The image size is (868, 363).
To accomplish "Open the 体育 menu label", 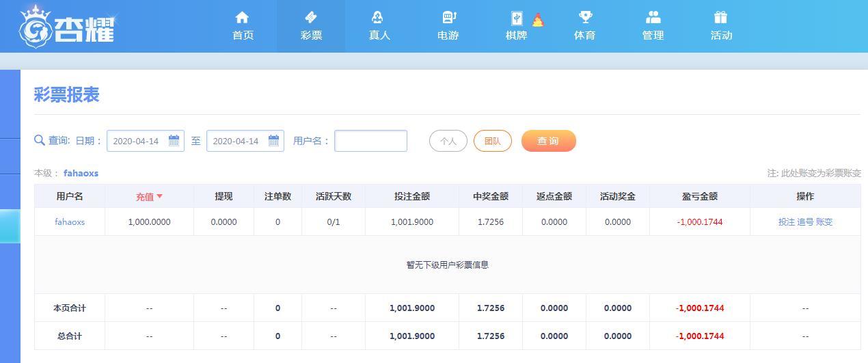I will 584,36.
